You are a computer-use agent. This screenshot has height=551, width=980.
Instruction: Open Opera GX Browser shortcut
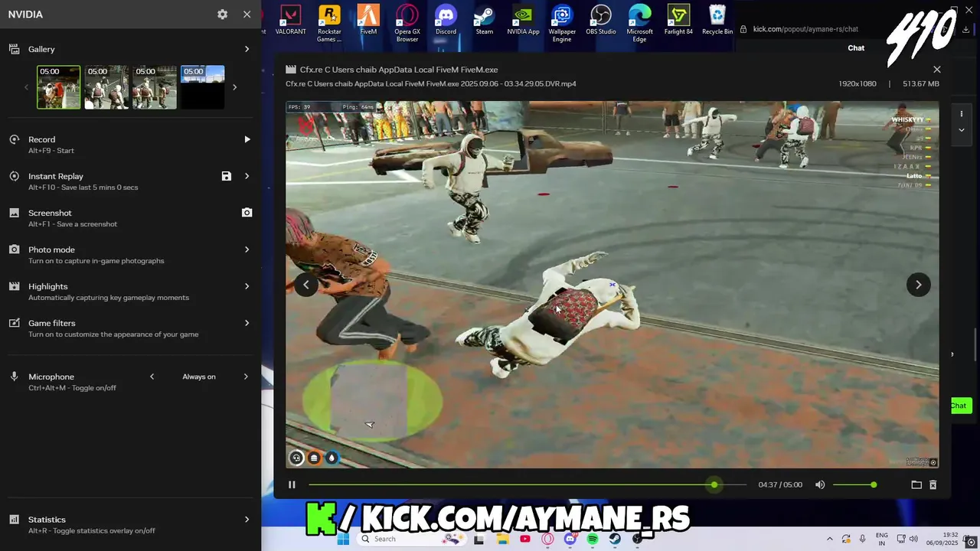(x=407, y=24)
